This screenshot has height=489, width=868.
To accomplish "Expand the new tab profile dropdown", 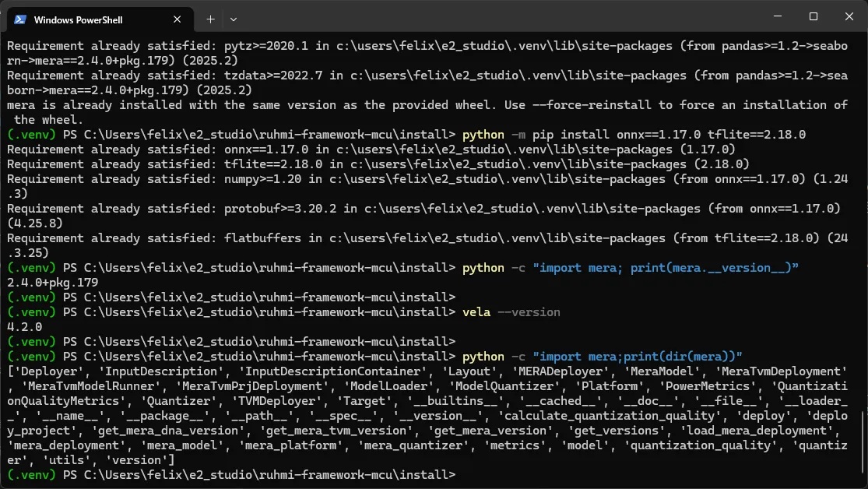I will (x=234, y=19).
